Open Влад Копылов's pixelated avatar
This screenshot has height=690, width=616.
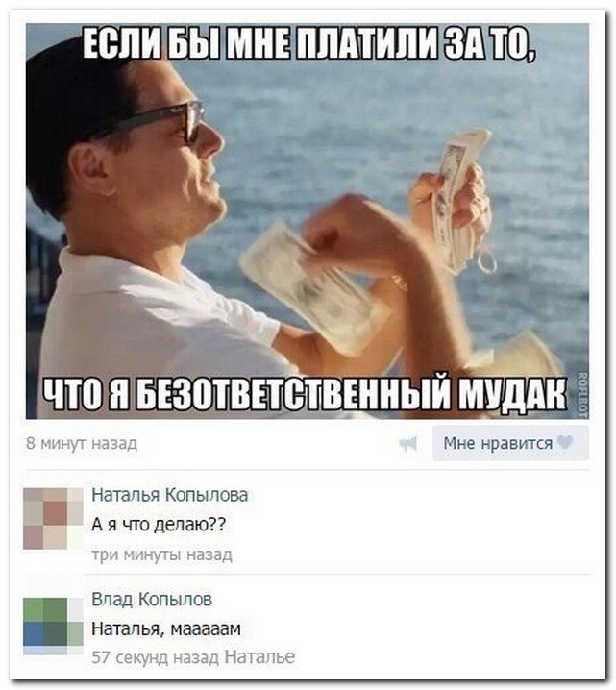click(x=53, y=627)
